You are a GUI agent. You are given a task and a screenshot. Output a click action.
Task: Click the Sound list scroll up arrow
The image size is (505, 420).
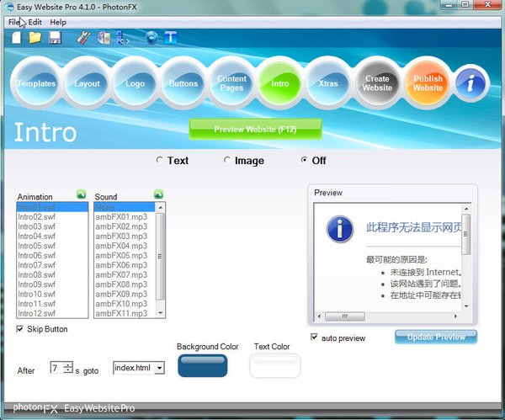pyautogui.click(x=161, y=208)
